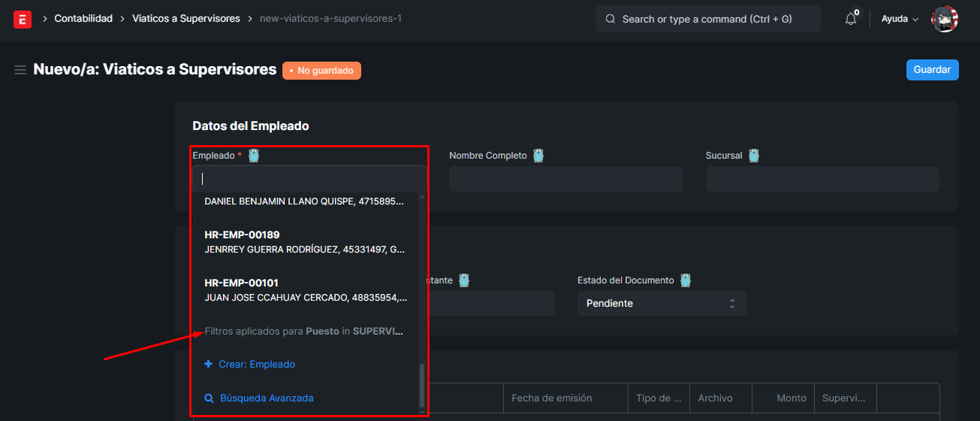Open the notifications bell
The width and height of the screenshot is (980, 421).
(x=850, y=19)
